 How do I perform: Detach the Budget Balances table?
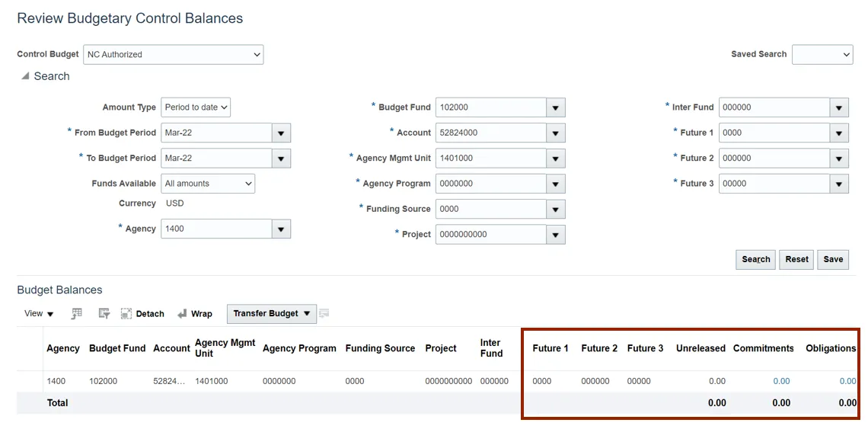[x=142, y=313]
